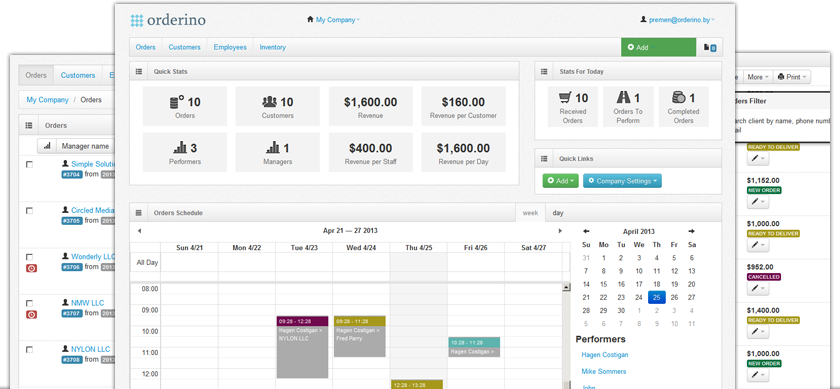This screenshot has width=840, height=389.
Task: Tick the checkbox for NMW LLC order
Action: (x=29, y=303)
